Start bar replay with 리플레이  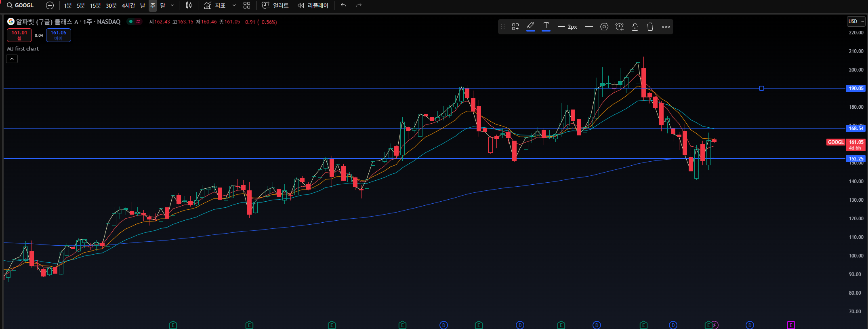[x=313, y=5]
